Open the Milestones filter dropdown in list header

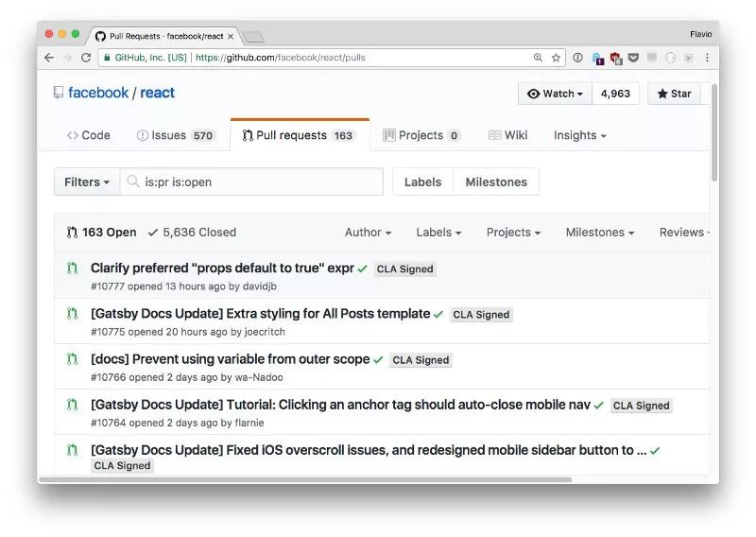(599, 233)
